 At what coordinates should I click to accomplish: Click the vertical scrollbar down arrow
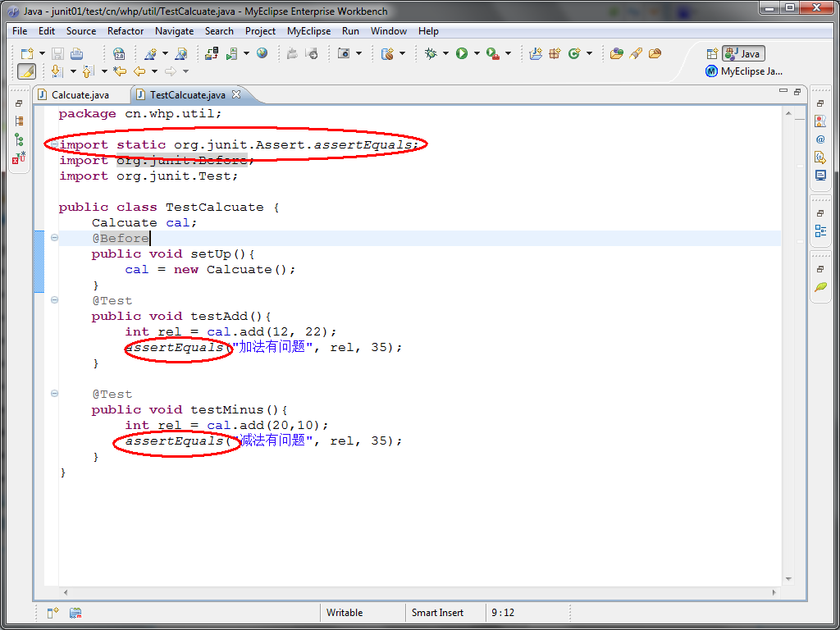point(788,579)
